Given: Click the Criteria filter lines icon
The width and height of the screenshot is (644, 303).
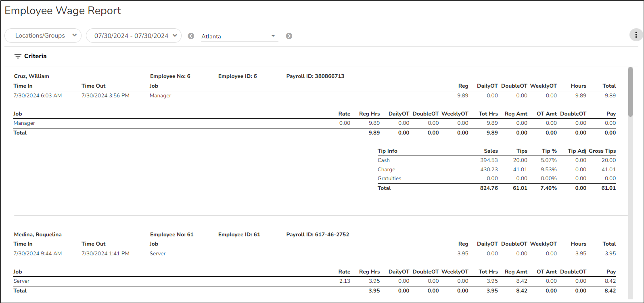Looking at the screenshot, I should tap(18, 56).
